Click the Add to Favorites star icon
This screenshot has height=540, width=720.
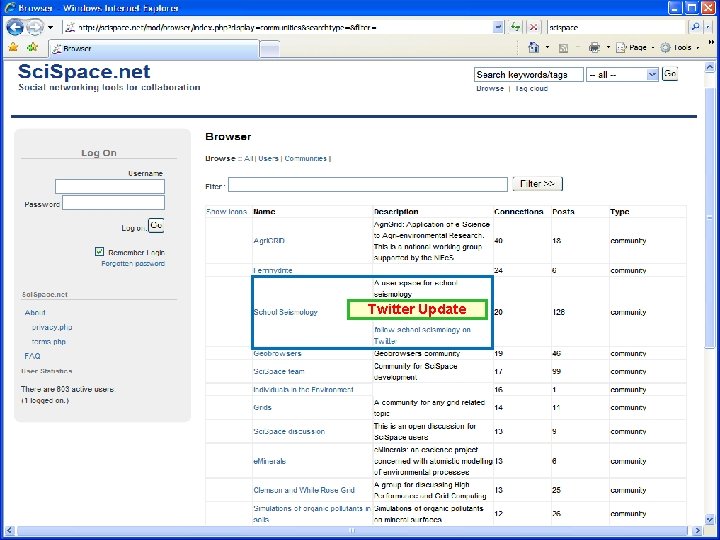pos(32,47)
